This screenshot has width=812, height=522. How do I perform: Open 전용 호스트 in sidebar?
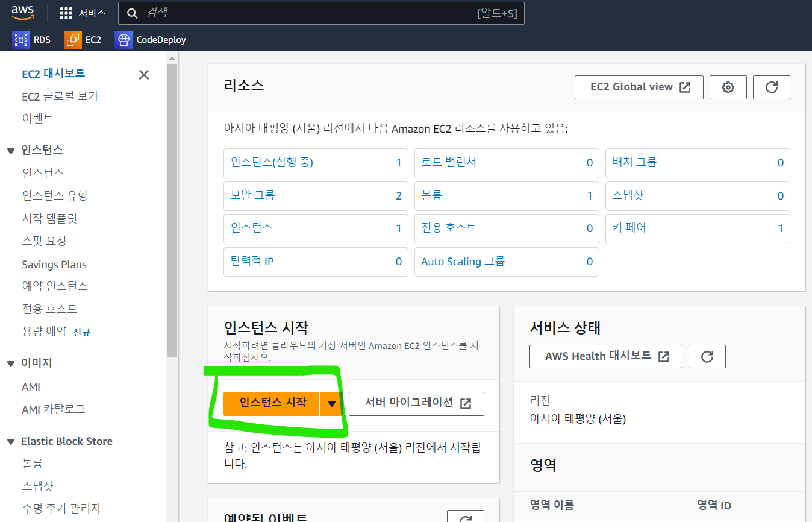pos(49,309)
